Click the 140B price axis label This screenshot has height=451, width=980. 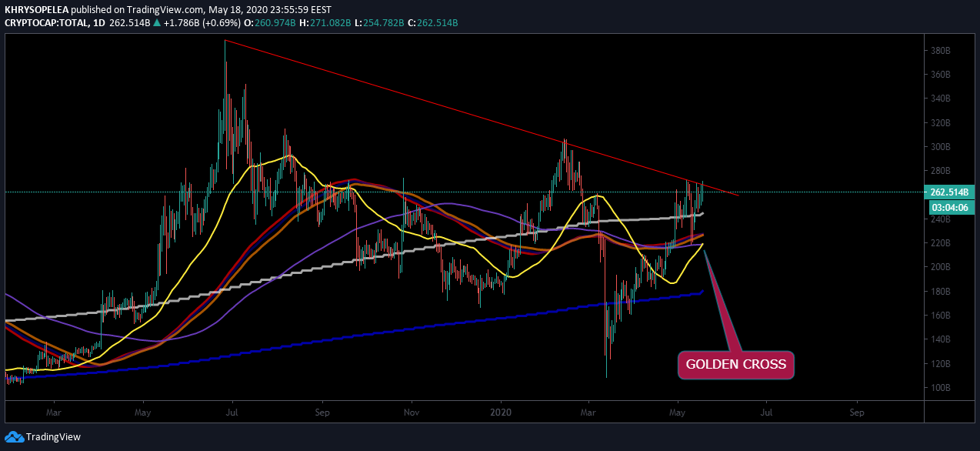[x=941, y=339]
